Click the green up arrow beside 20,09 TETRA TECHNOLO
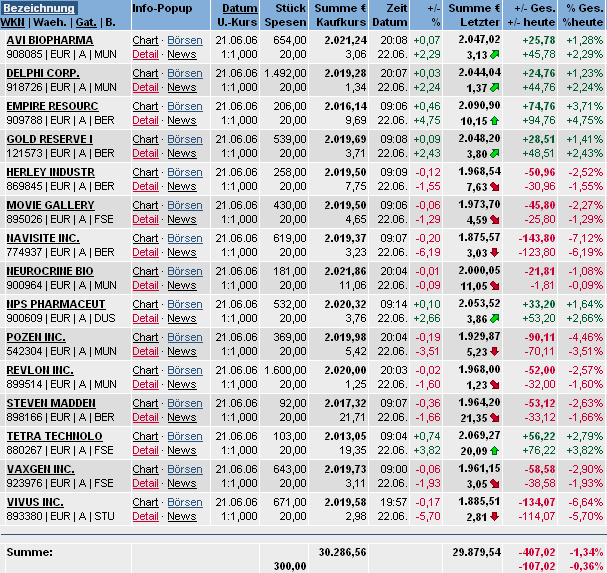This screenshot has height=573, width=607. [x=494, y=451]
